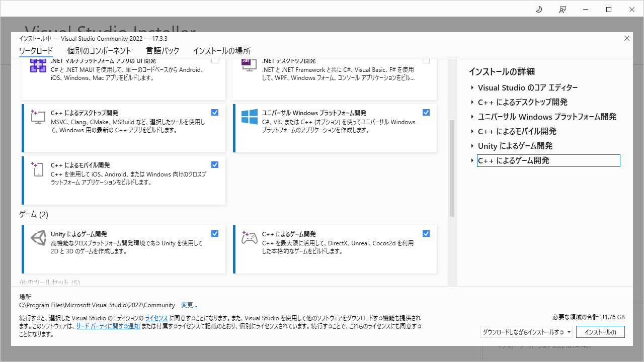The height and width of the screenshot is (362, 644).
Task: Uncheck the C++によるデスクトップ開発 checkbox
Action: click(x=215, y=112)
